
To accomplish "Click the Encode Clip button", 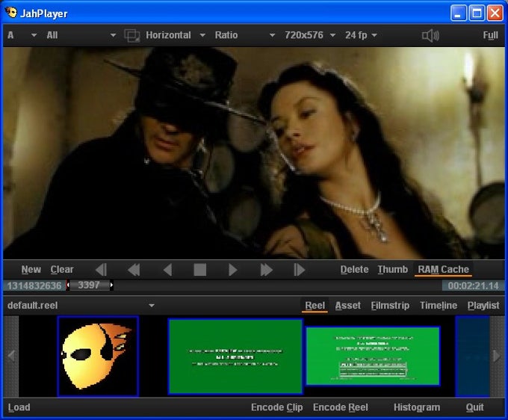I will (276, 407).
